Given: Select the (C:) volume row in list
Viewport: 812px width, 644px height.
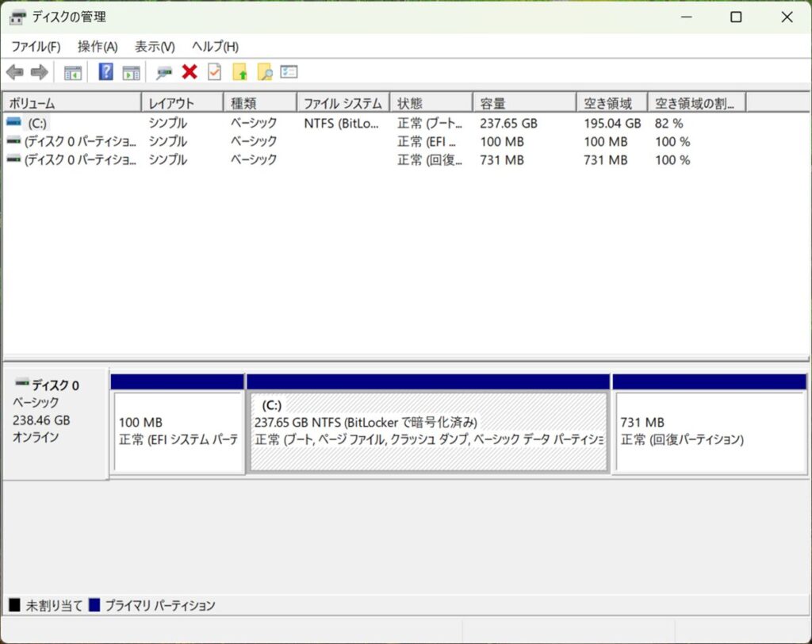Looking at the screenshot, I should [x=37, y=124].
